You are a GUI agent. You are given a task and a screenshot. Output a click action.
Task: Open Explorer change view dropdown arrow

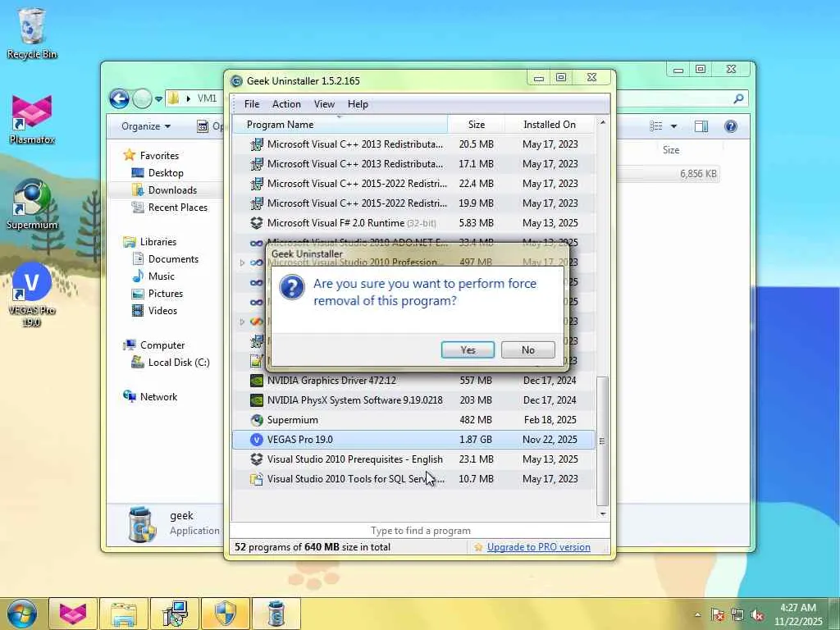[673, 126]
